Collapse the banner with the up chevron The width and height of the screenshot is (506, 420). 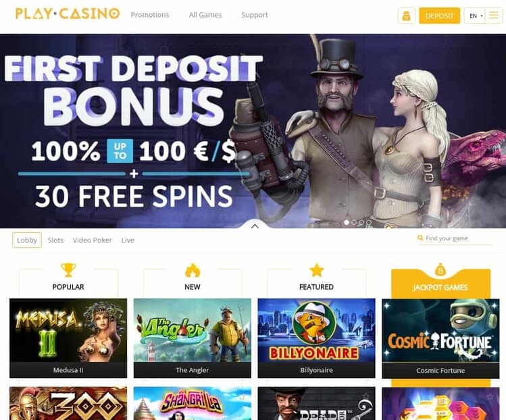click(x=255, y=226)
